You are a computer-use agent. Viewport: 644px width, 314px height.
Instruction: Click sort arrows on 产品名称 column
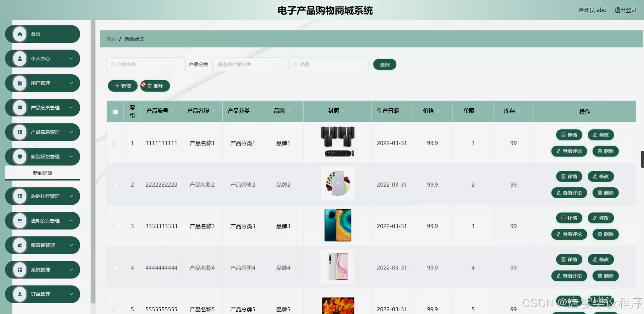tap(213, 111)
